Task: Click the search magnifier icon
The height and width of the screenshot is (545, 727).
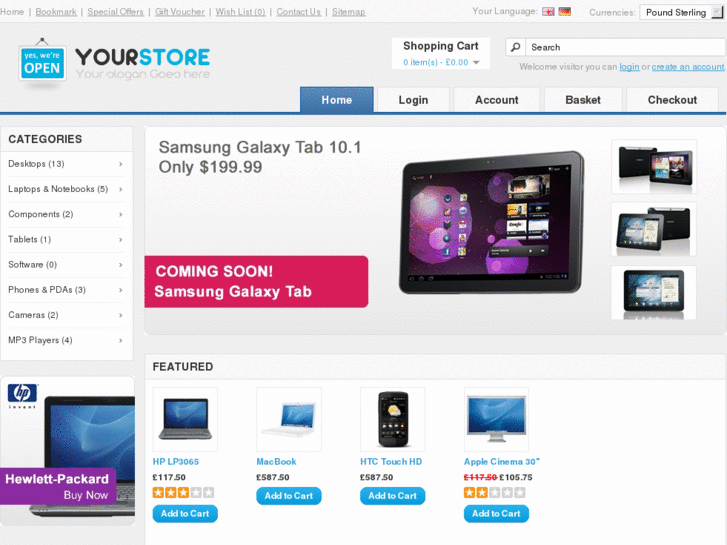Action: (x=515, y=47)
